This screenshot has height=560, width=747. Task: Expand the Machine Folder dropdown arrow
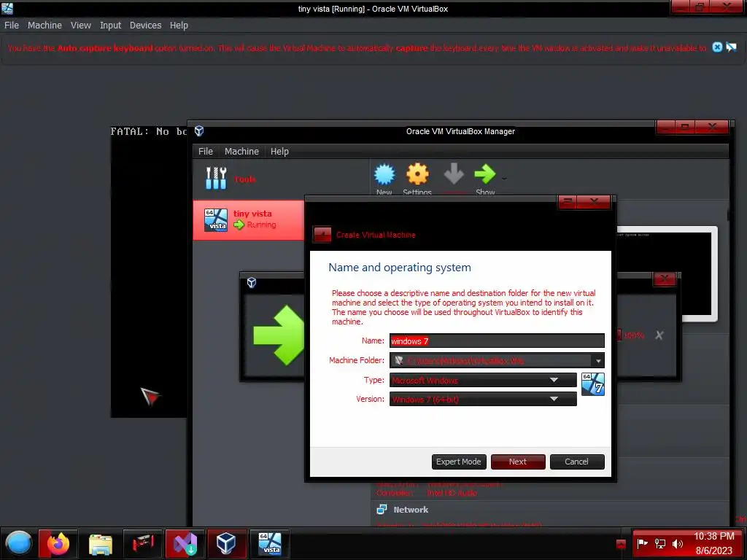(598, 361)
